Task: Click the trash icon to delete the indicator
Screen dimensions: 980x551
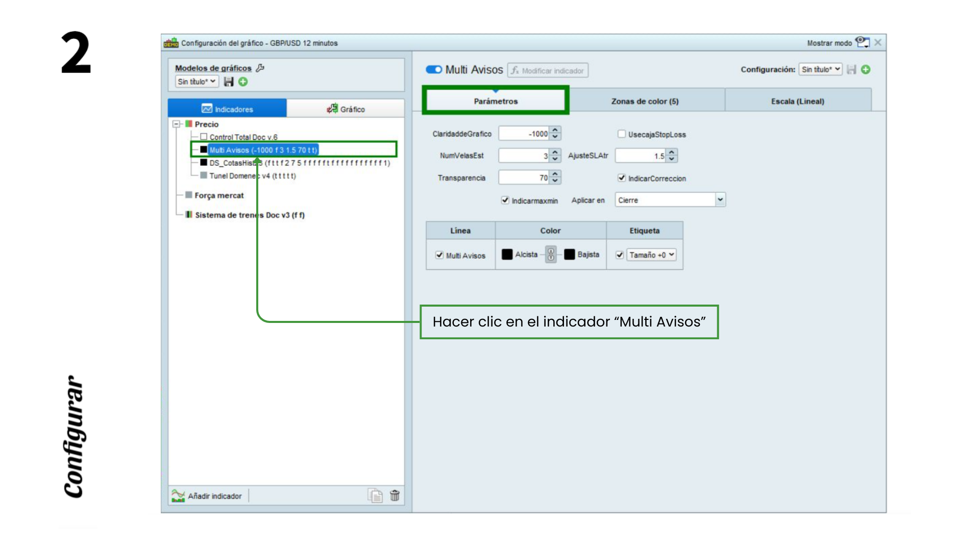Action: point(395,495)
